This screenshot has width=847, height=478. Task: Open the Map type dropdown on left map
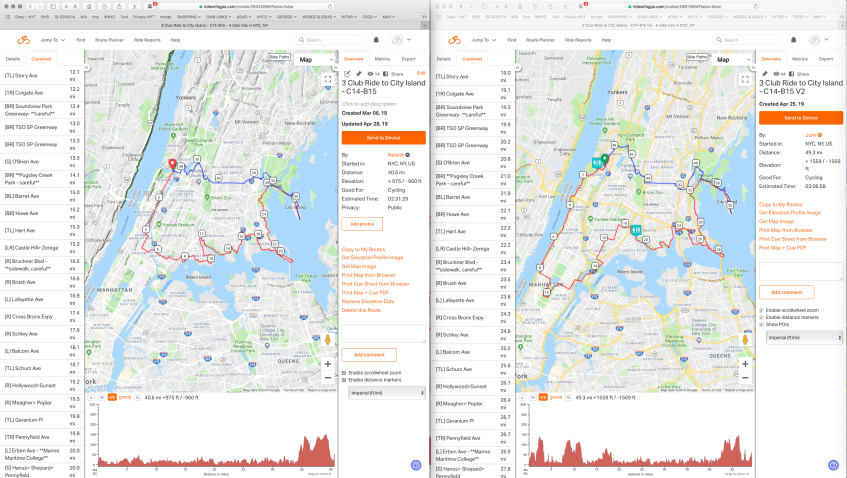pos(310,59)
